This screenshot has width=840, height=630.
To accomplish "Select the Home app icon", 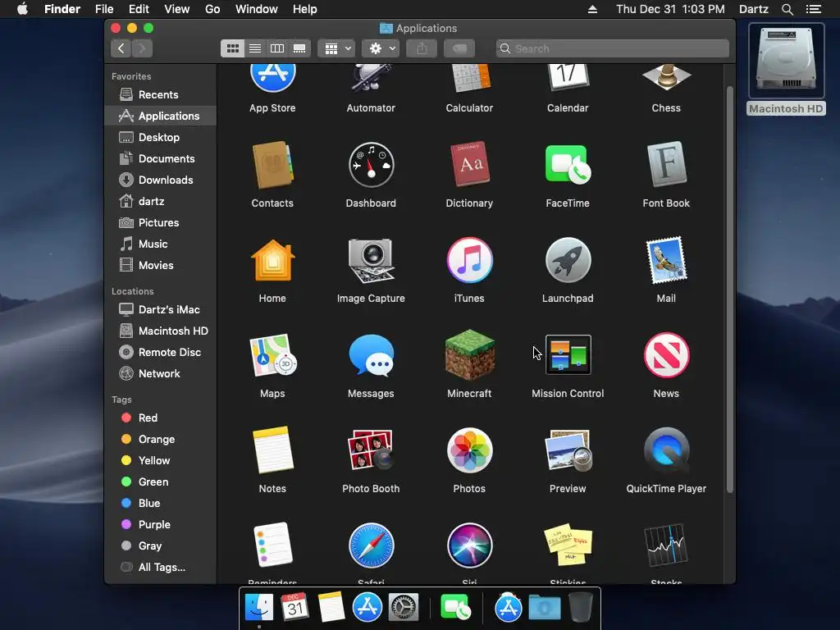I will coord(272,260).
